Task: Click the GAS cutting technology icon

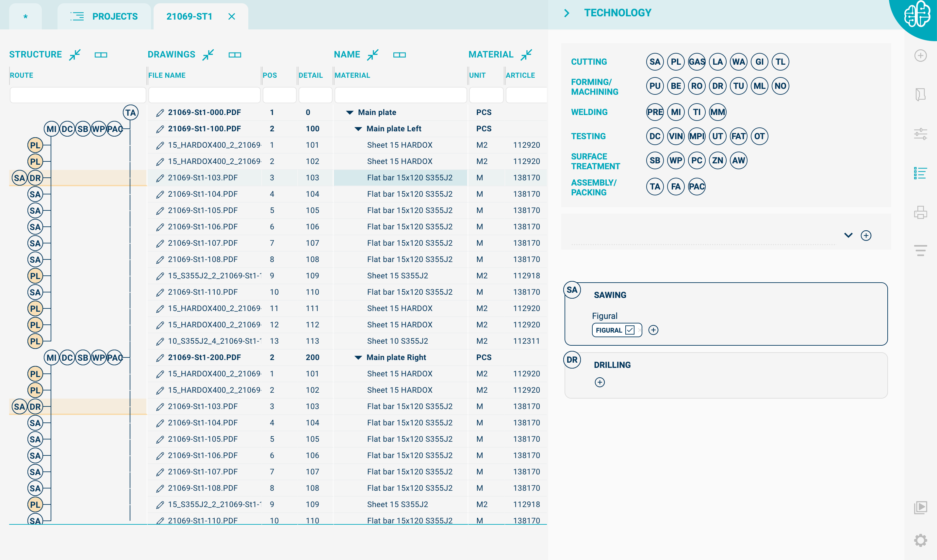Action: tap(697, 62)
